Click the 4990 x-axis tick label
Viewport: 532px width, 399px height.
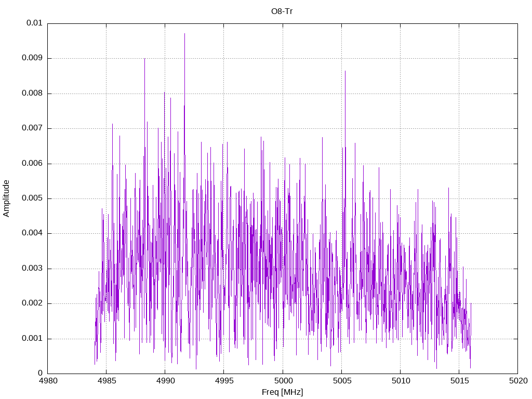(165, 381)
